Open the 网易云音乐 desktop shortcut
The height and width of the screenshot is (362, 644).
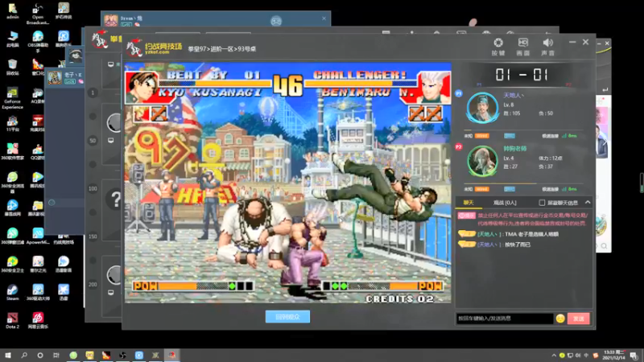click(x=38, y=320)
